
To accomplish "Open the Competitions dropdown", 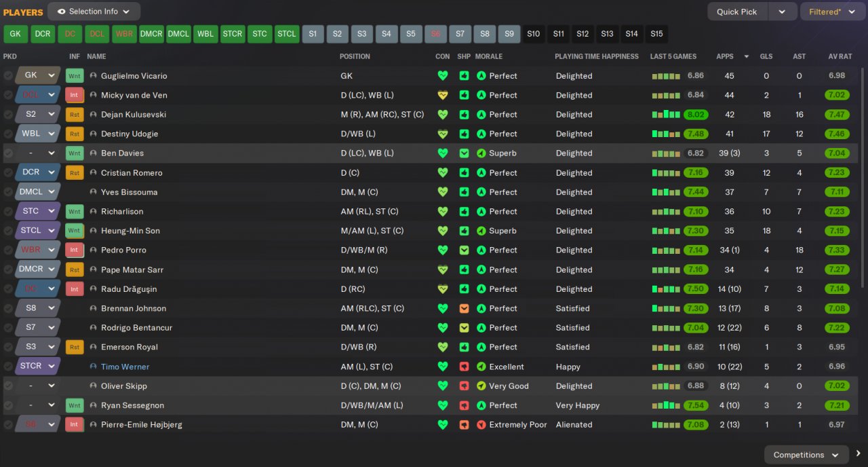I will click(806, 455).
